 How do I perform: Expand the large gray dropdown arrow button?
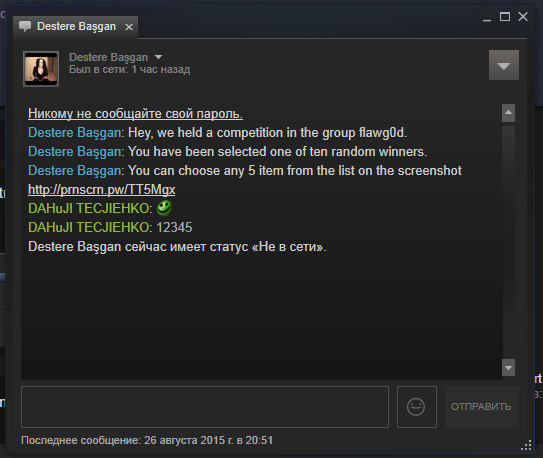pos(504,65)
